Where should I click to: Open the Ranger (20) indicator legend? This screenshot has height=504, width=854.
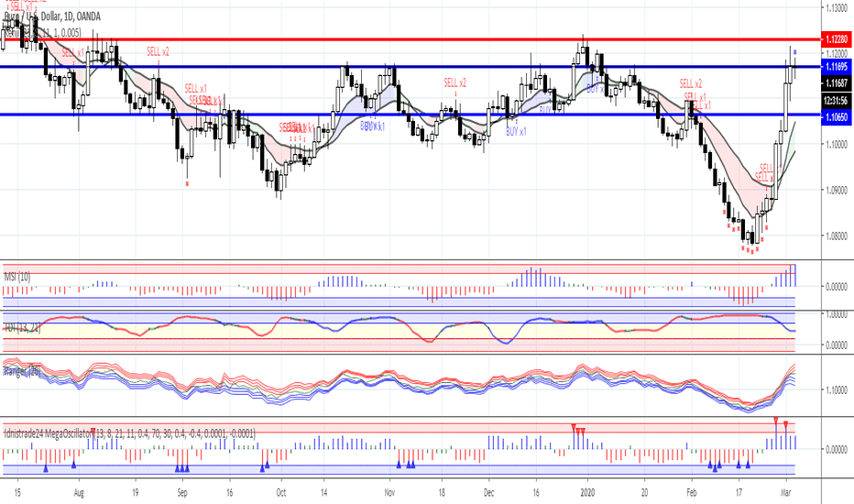[22, 371]
